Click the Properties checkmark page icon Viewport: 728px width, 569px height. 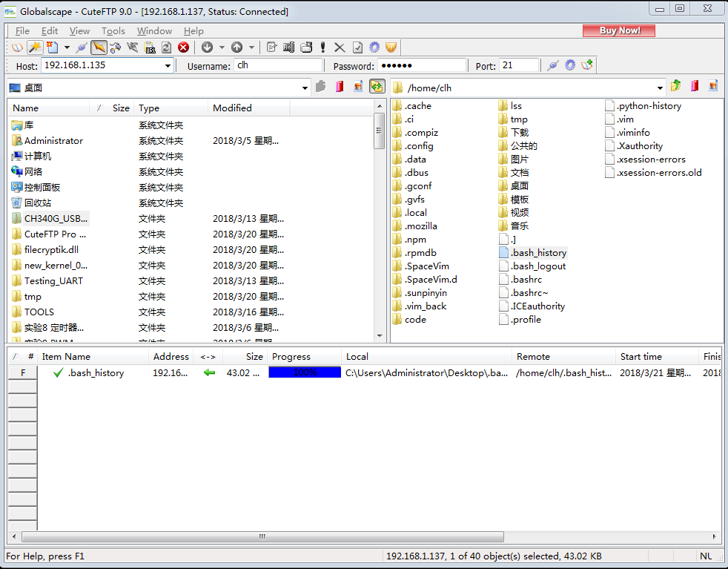[x=357, y=47]
